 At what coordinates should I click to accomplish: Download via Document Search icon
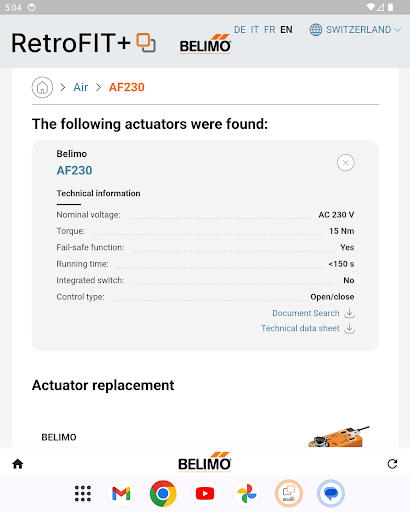point(349,313)
